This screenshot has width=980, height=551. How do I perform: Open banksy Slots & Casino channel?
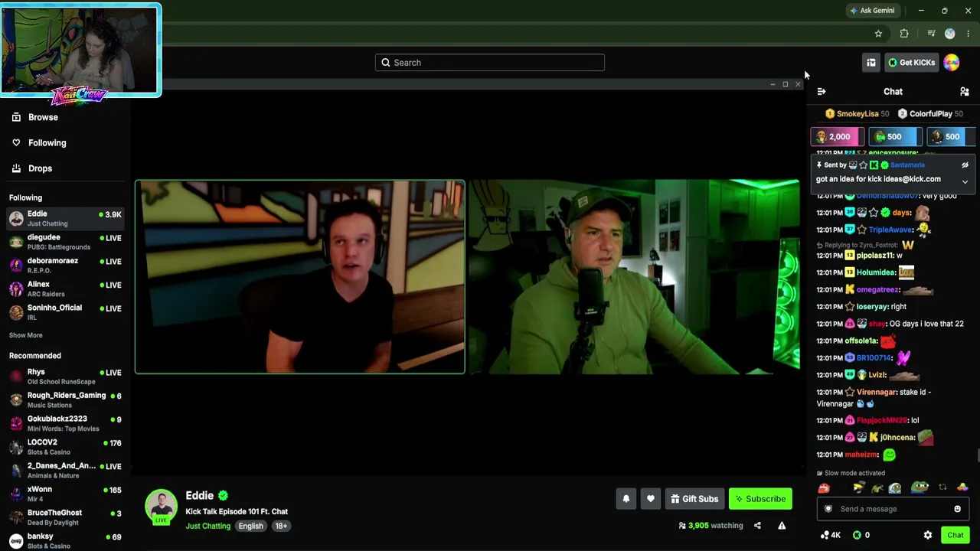click(x=65, y=541)
